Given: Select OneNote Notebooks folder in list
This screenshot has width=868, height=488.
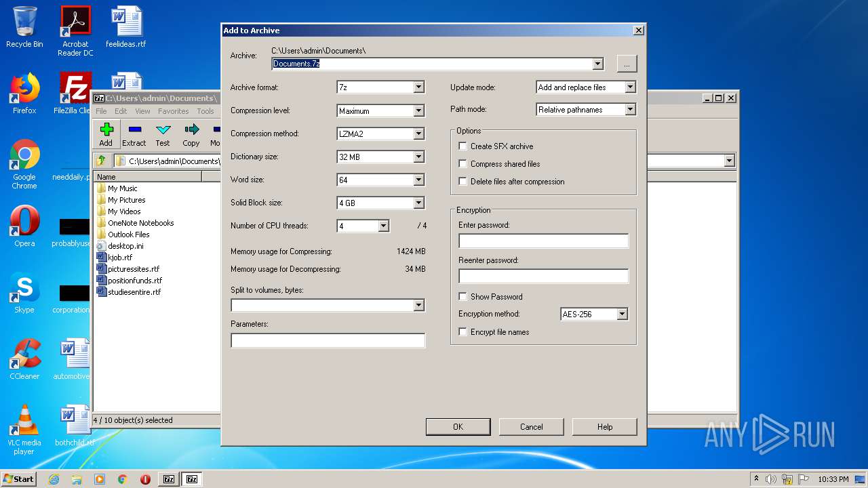Looking at the screenshot, I should pyautogui.click(x=140, y=223).
